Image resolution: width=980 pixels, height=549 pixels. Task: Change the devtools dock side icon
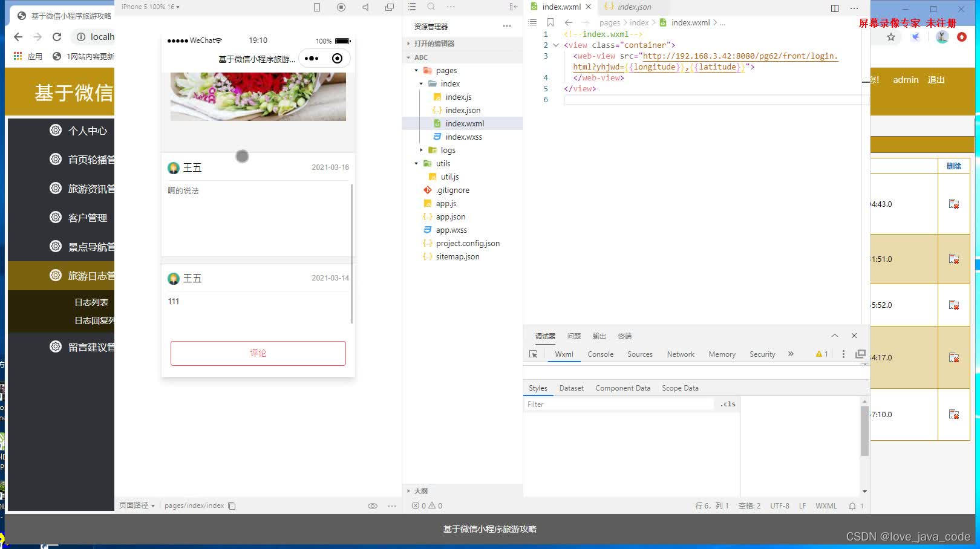860,354
